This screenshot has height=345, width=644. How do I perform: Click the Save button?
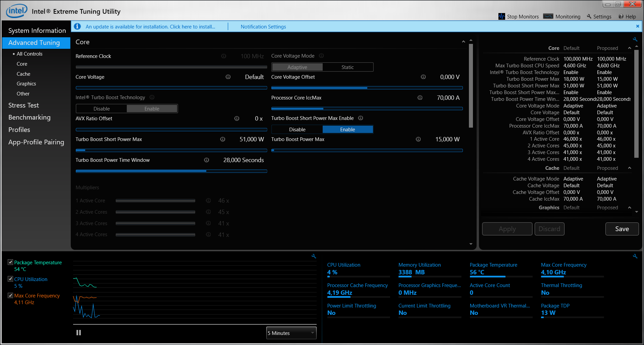coord(622,229)
